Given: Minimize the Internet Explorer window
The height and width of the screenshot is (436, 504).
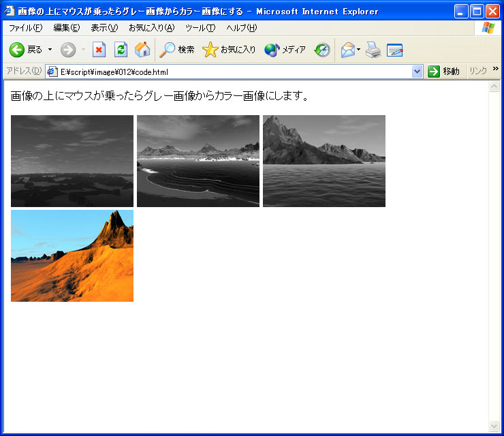Looking at the screenshot, I should tap(461, 12).
